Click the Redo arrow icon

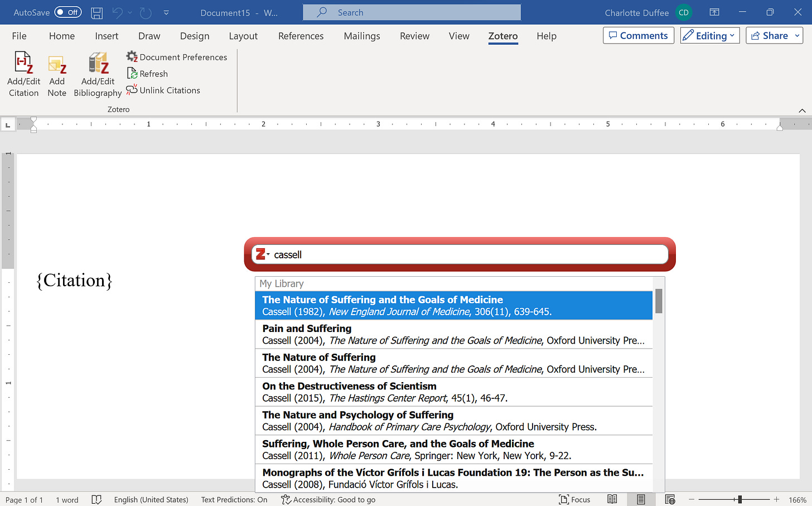pyautogui.click(x=146, y=12)
